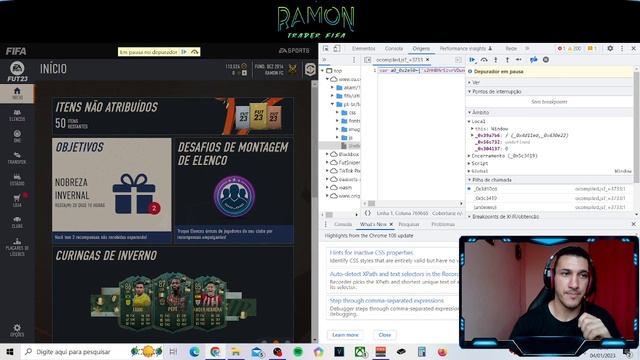Image resolution: width=640 pixels, height=360 pixels.
Task: Step out of the current function
Action: 507,60
